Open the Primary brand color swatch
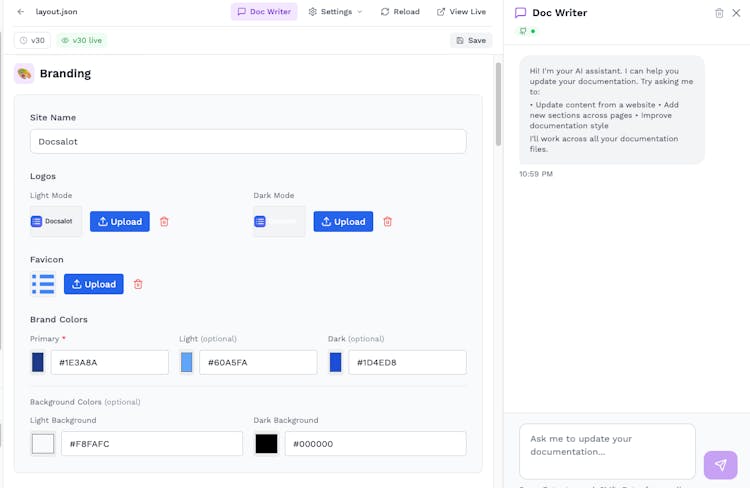Image resolution: width=750 pixels, height=488 pixels. [38, 362]
